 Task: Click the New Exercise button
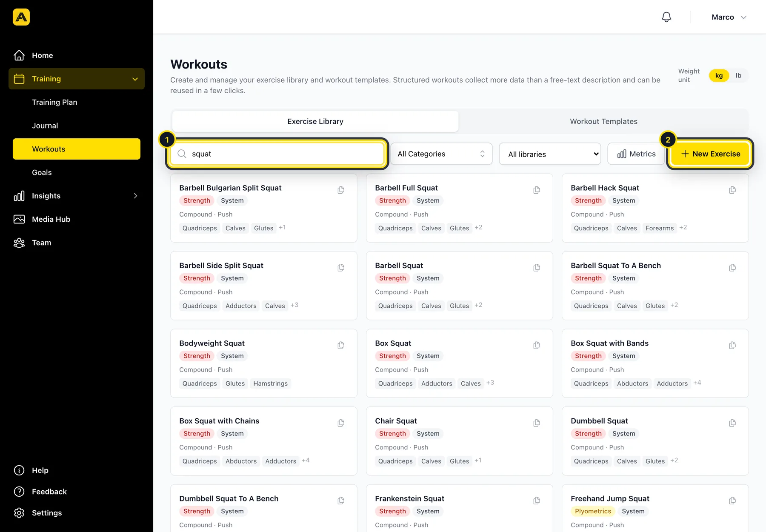710,154
